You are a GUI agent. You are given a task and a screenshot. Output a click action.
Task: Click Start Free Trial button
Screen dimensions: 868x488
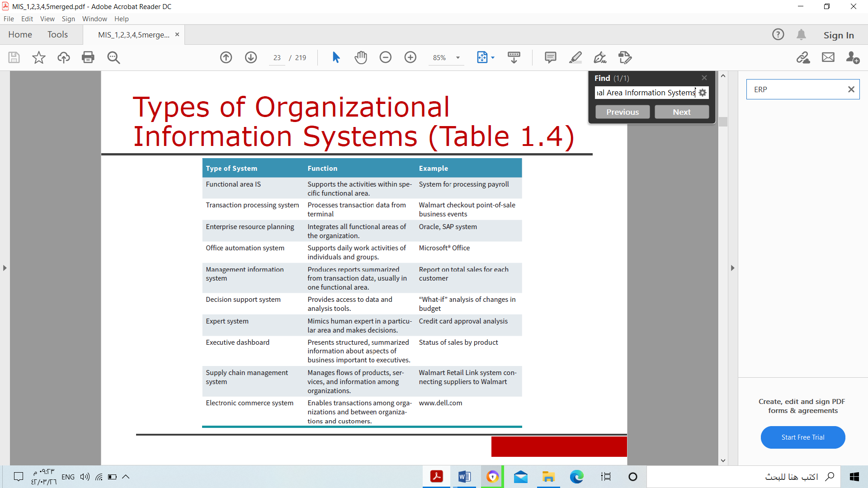tap(803, 437)
